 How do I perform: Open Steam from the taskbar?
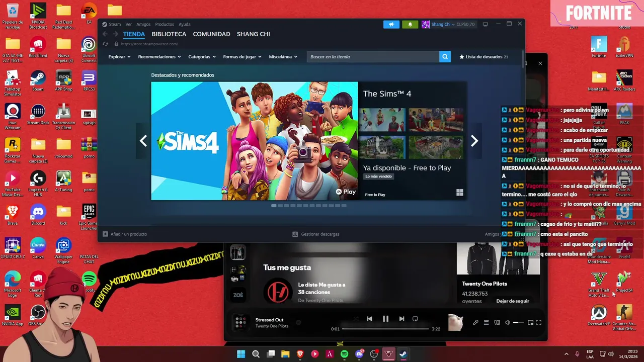tap(403, 354)
